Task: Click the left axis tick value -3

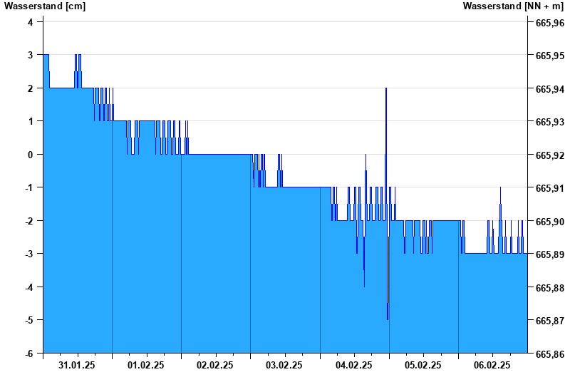Action: 29,254
